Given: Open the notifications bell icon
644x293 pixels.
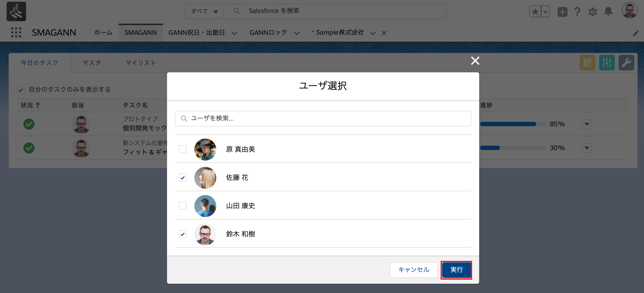Looking at the screenshot, I should [x=608, y=11].
